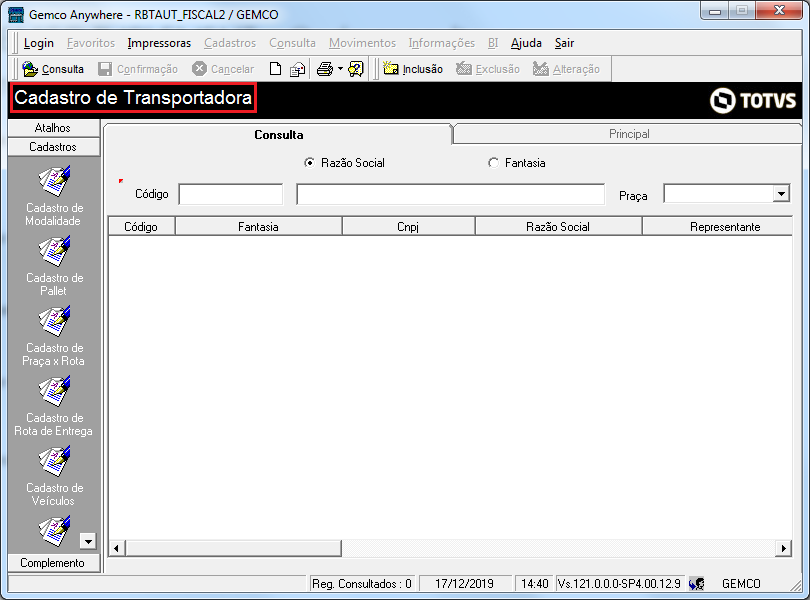Click the last shortcut icon above Complemento
This screenshot has width=810, height=600.
pos(54,531)
